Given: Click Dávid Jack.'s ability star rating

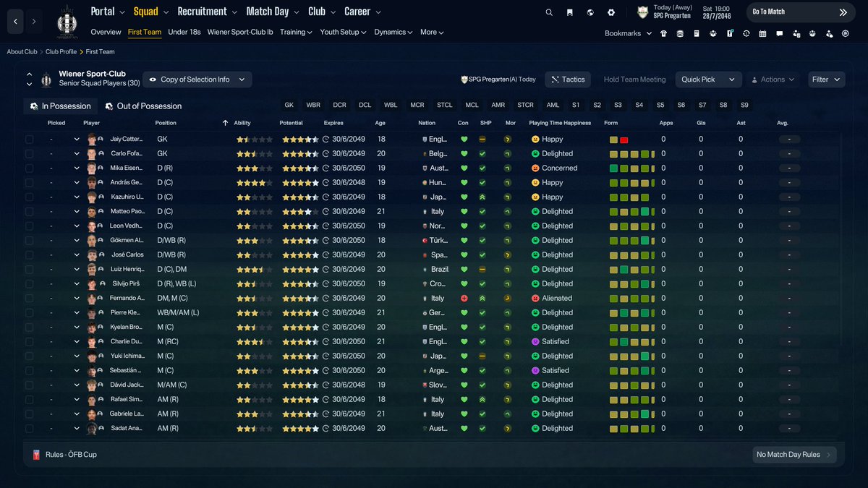Looking at the screenshot, I should [x=255, y=385].
